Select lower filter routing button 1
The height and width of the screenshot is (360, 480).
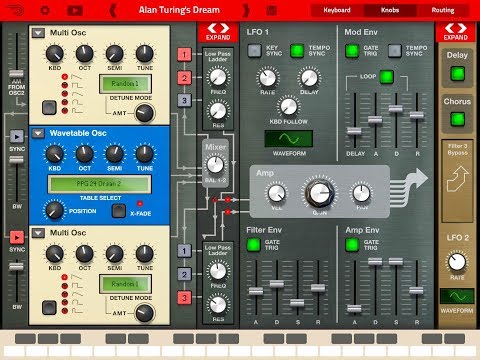click(184, 251)
